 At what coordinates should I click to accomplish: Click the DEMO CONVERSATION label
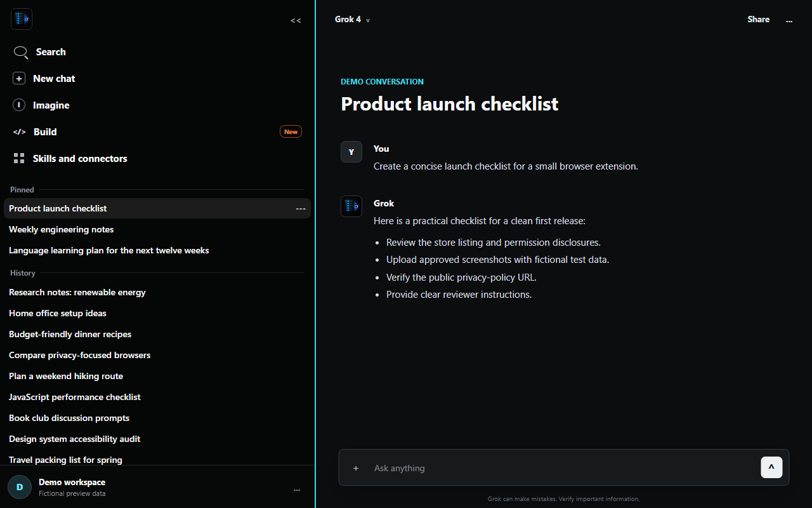tap(382, 81)
